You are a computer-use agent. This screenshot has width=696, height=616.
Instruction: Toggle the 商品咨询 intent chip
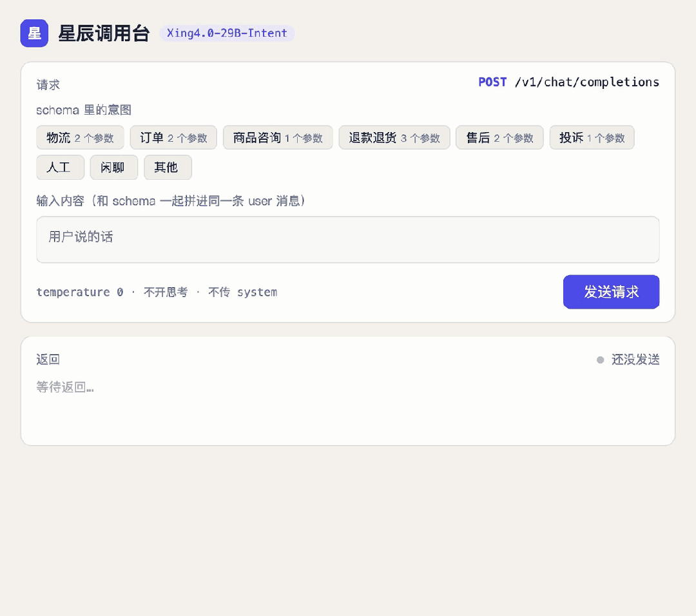point(278,138)
